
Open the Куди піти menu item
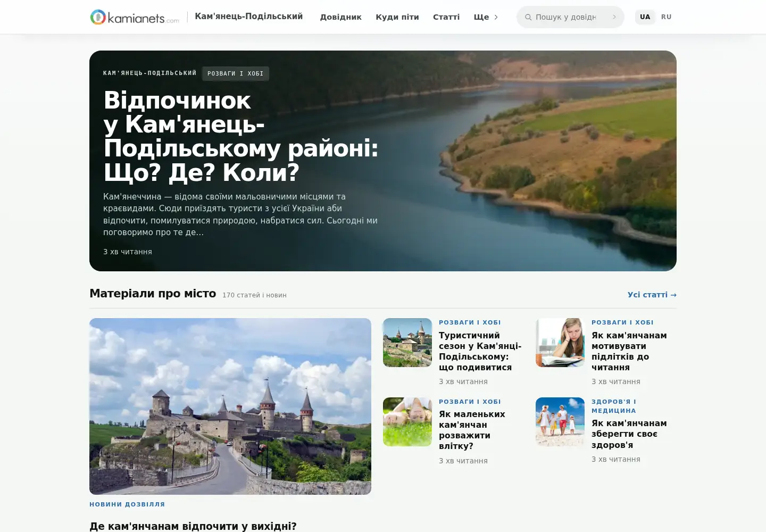397,17
